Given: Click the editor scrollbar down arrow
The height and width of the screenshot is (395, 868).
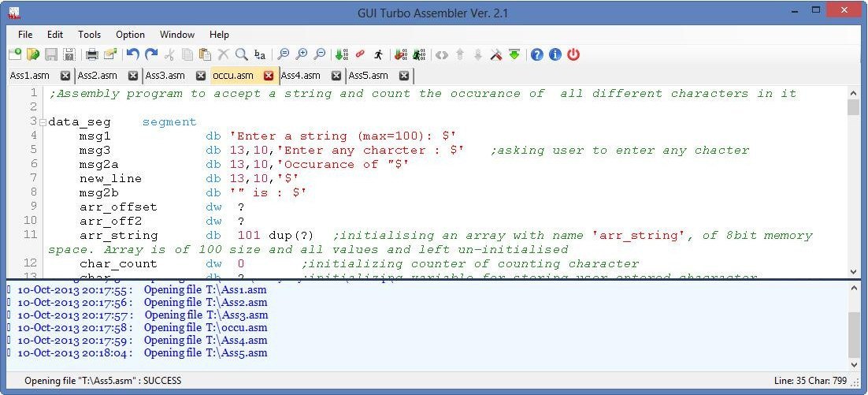Looking at the screenshot, I should 853,271.
